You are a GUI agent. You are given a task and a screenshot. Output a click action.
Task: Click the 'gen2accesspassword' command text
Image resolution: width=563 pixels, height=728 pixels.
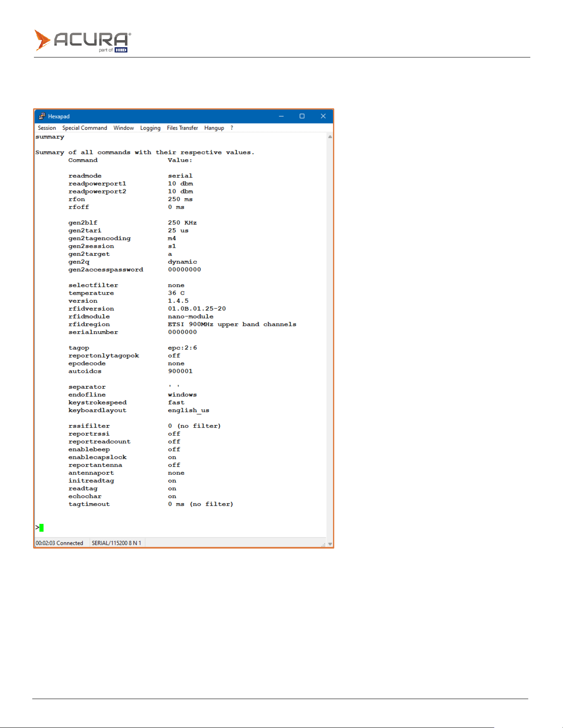tap(105, 270)
